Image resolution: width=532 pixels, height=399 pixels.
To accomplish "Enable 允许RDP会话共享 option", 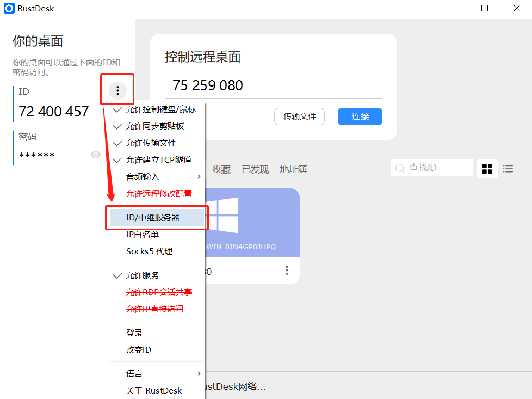I will (157, 292).
